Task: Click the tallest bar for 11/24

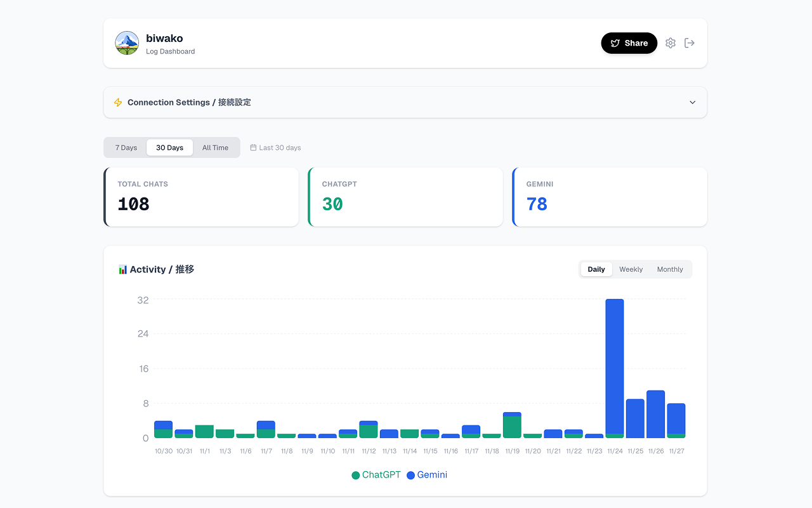Action: click(x=614, y=367)
